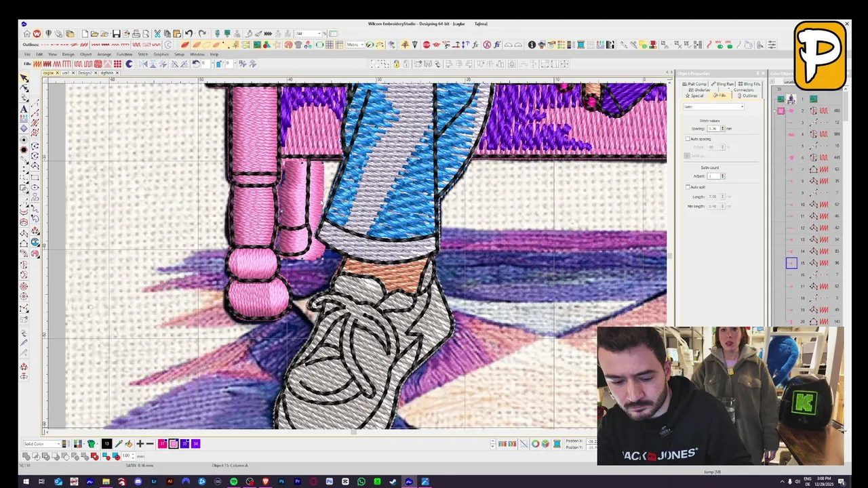Screen dimensions: 868x488
Task: Switch to the Outlines tab
Action: click(x=747, y=96)
